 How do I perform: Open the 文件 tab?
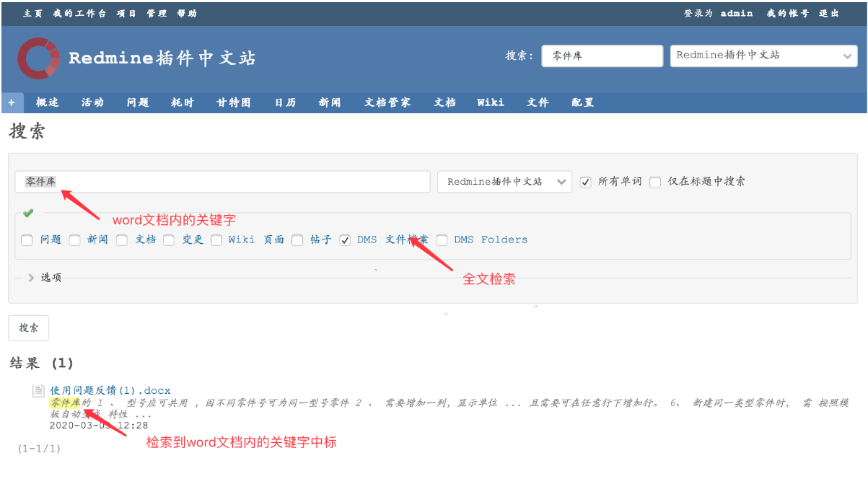tap(538, 102)
